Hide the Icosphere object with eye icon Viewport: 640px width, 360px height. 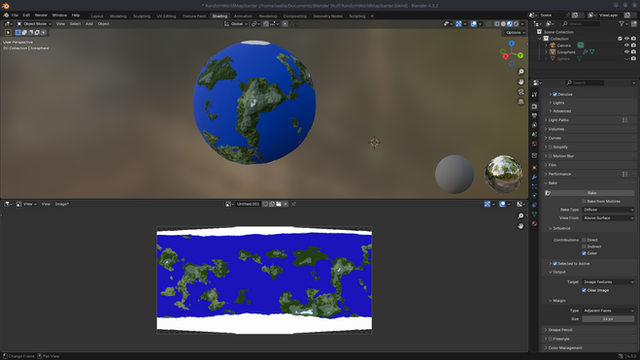pos(627,52)
